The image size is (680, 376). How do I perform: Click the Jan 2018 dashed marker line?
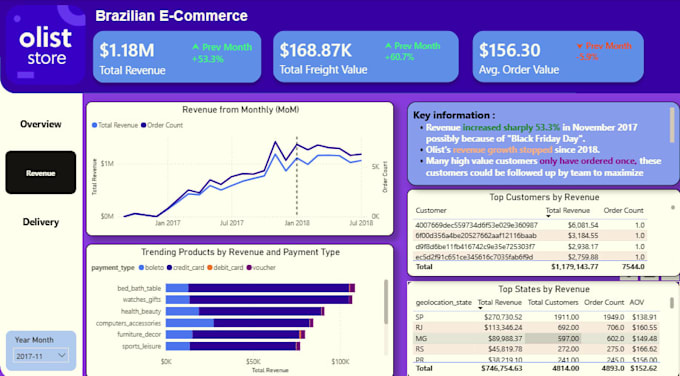(x=297, y=176)
